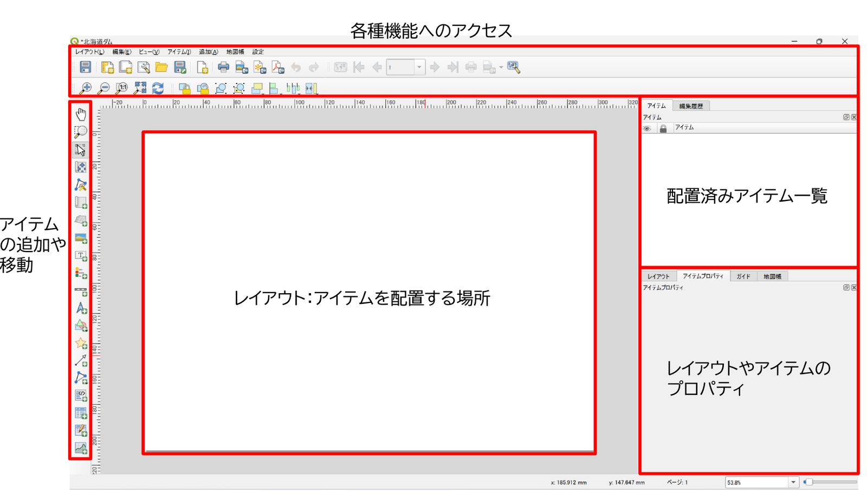This screenshot has height=504, width=867.
Task: Choose the Add Arrow line tool
Action: click(x=81, y=360)
